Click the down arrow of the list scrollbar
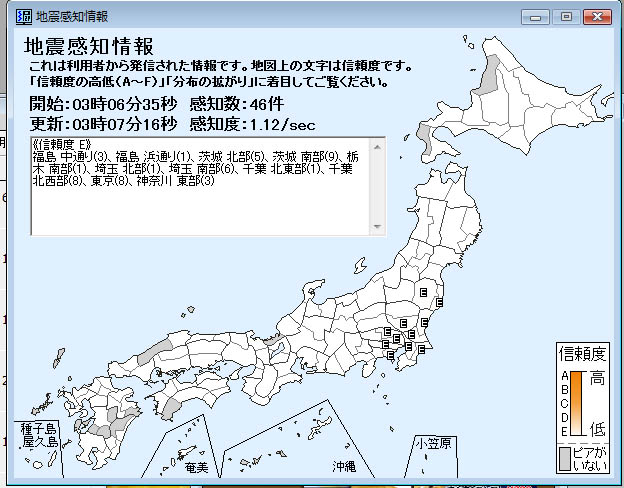 click(x=378, y=226)
